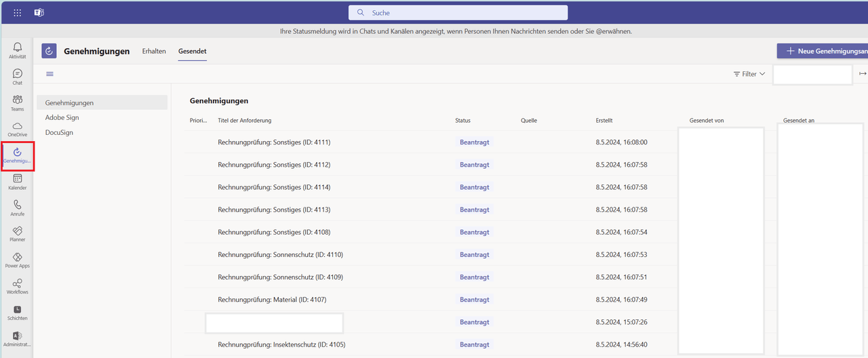Open Chat in the sidebar

18,77
